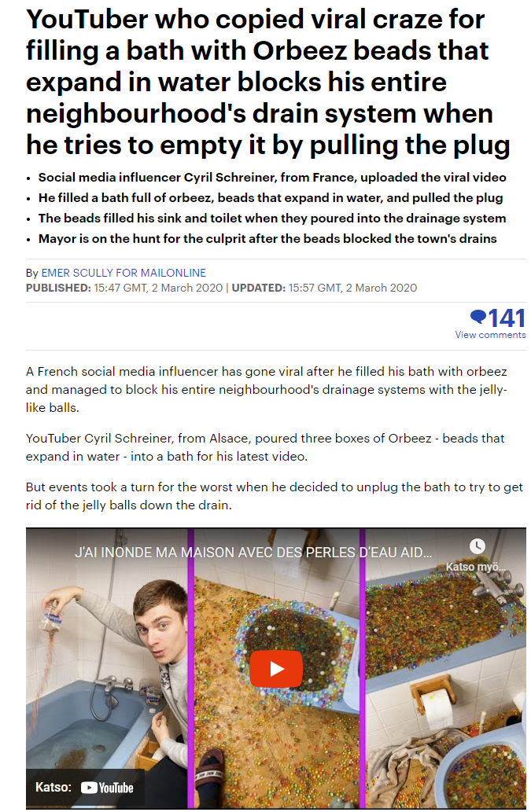531x812 pixels.
Task: Select the bullet about the Mayor's hunt
Action: click(267, 239)
